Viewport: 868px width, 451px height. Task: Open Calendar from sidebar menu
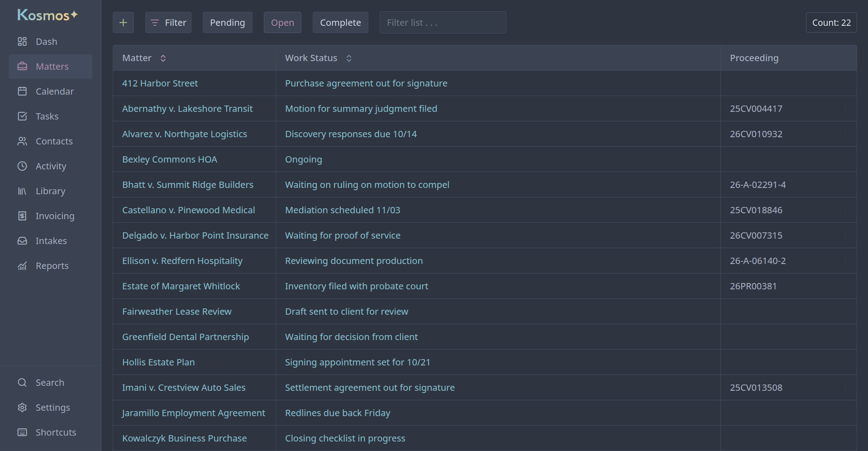tap(51, 91)
